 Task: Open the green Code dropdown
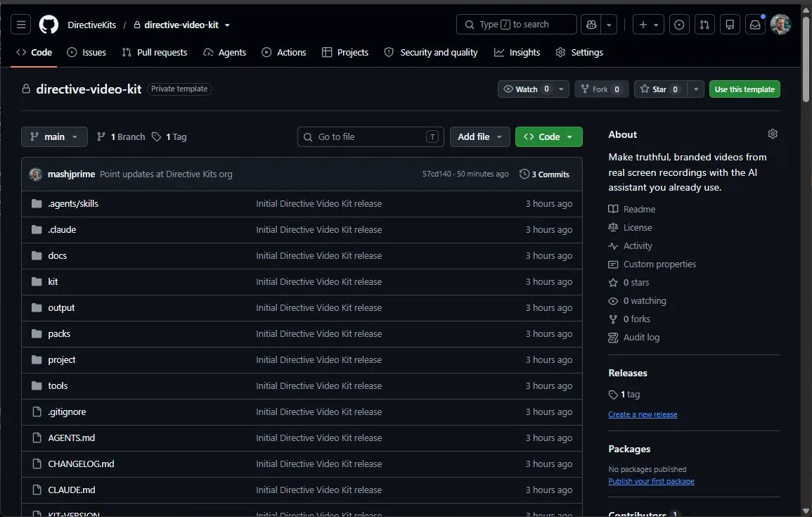coord(548,136)
